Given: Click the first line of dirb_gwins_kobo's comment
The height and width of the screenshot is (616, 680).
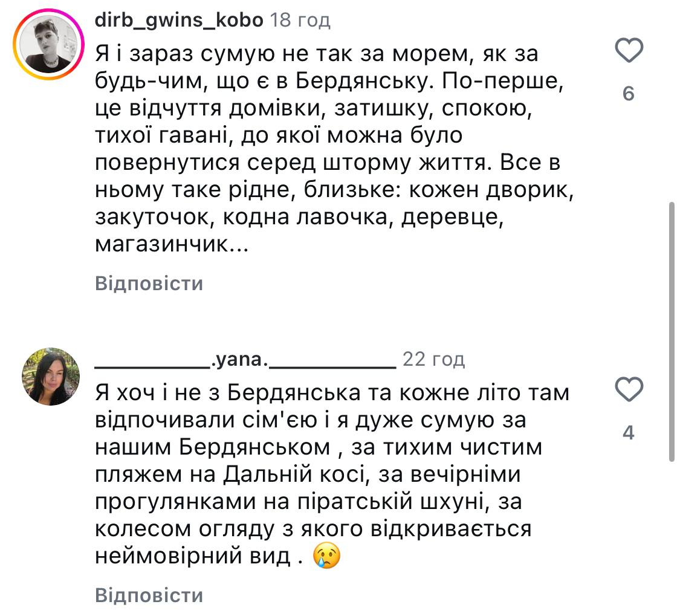Looking at the screenshot, I should click(316, 54).
